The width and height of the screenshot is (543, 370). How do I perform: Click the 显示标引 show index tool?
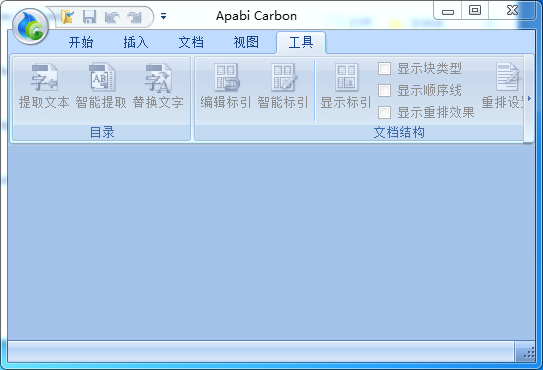346,86
